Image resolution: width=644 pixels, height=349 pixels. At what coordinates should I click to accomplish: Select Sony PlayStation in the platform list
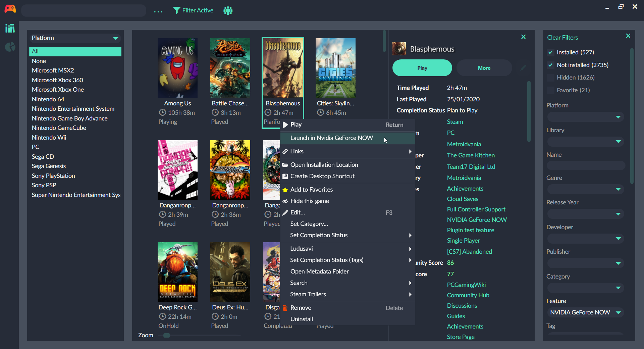click(x=75, y=176)
